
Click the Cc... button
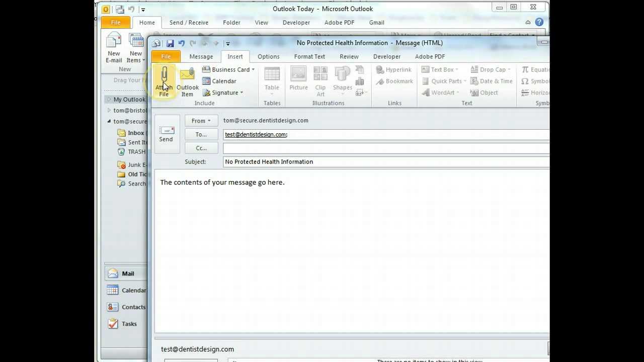coord(201,148)
